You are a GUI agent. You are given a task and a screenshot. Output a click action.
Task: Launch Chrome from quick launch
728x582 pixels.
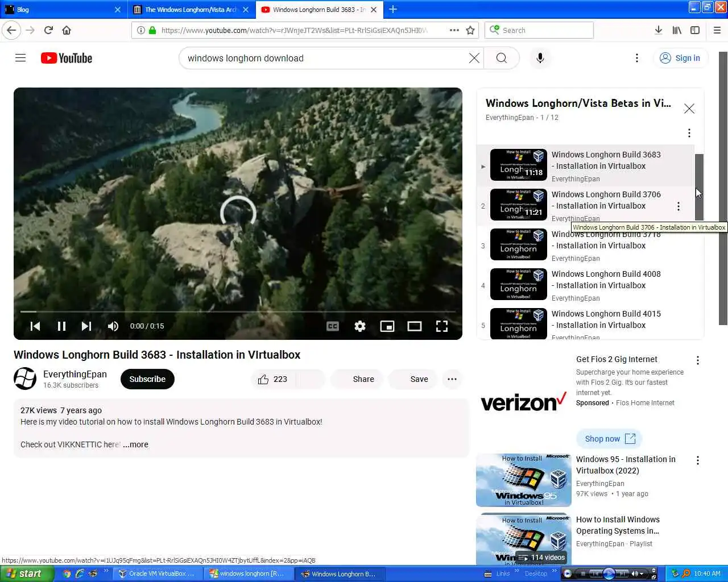pyautogui.click(x=67, y=573)
